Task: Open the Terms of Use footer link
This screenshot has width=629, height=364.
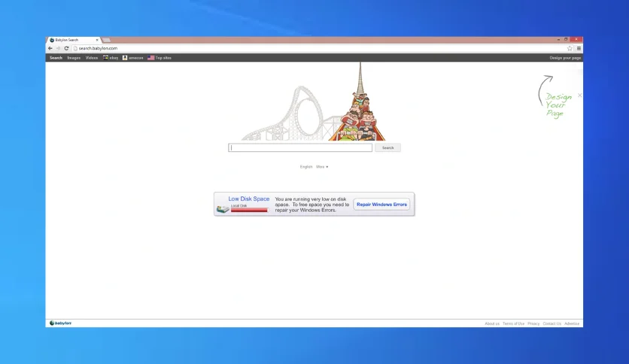Action: [513, 323]
